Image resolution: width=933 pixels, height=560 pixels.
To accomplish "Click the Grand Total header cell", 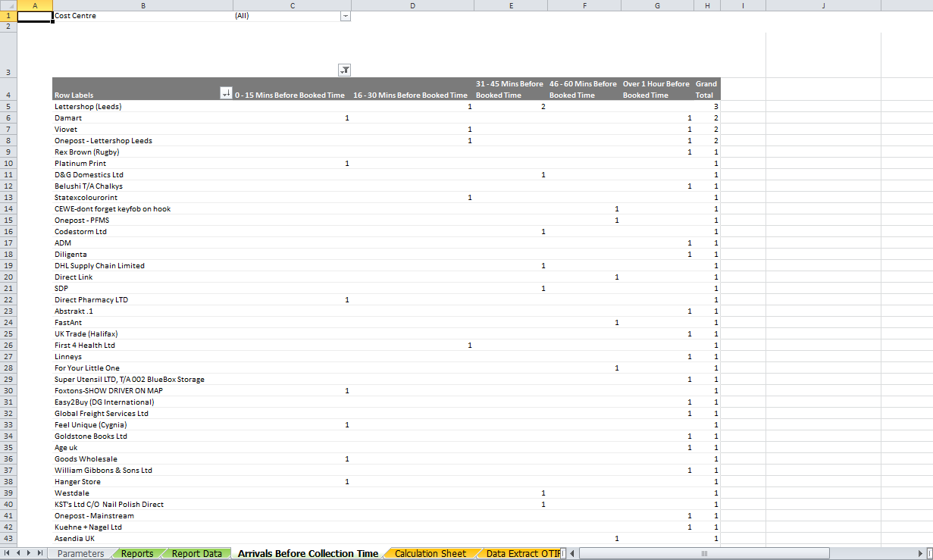I will pyautogui.click(x=706, y=89).
